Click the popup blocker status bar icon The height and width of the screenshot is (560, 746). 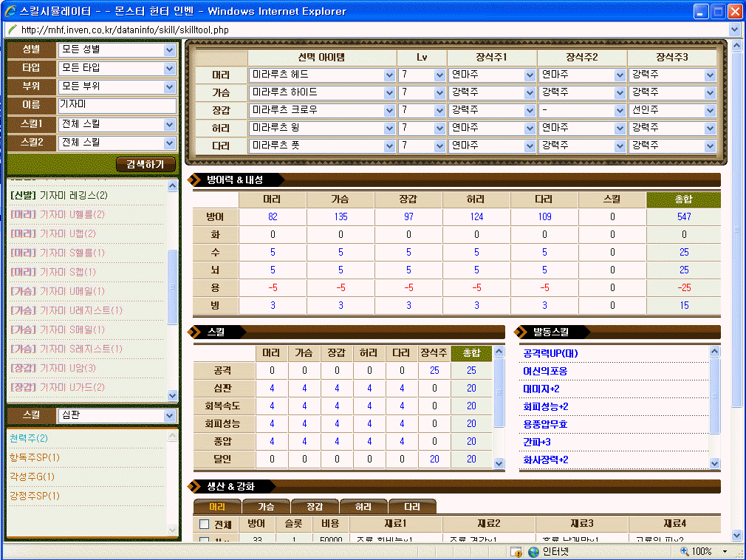pos(516,552)
